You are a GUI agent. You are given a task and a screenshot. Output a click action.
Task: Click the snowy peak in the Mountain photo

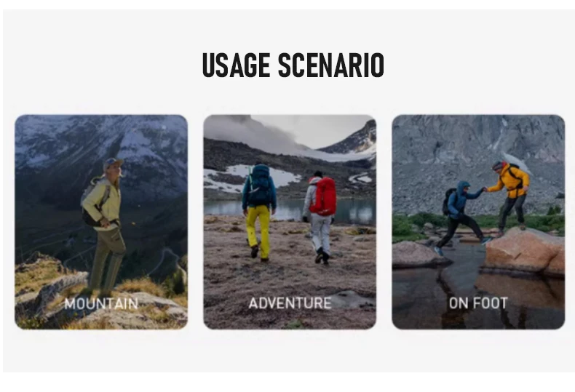[103, 143]
